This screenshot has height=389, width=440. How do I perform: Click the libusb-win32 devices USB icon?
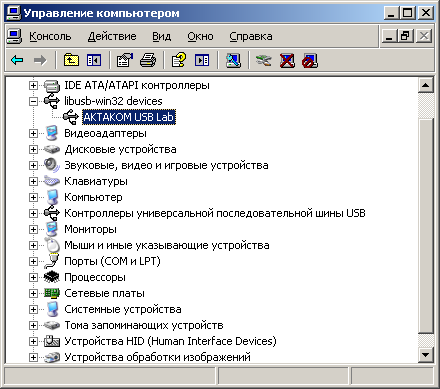pos(52,101)
